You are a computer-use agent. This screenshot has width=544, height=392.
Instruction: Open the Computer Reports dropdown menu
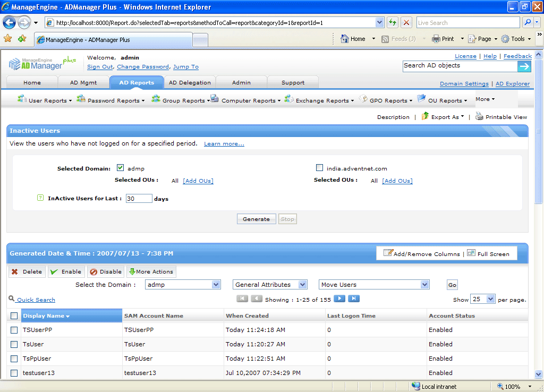tap(245, 100)
